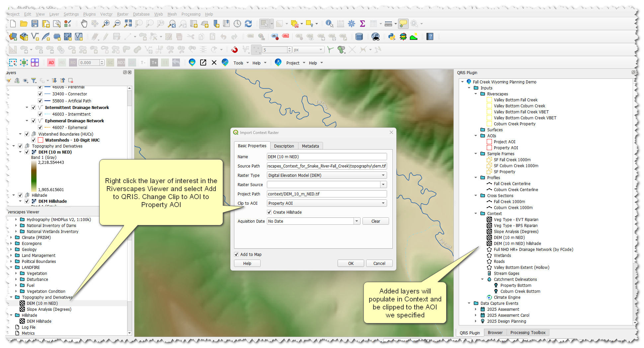The image size is (644, 348).
Task: Click the Refresh map icon
Action: coord(248,24)
